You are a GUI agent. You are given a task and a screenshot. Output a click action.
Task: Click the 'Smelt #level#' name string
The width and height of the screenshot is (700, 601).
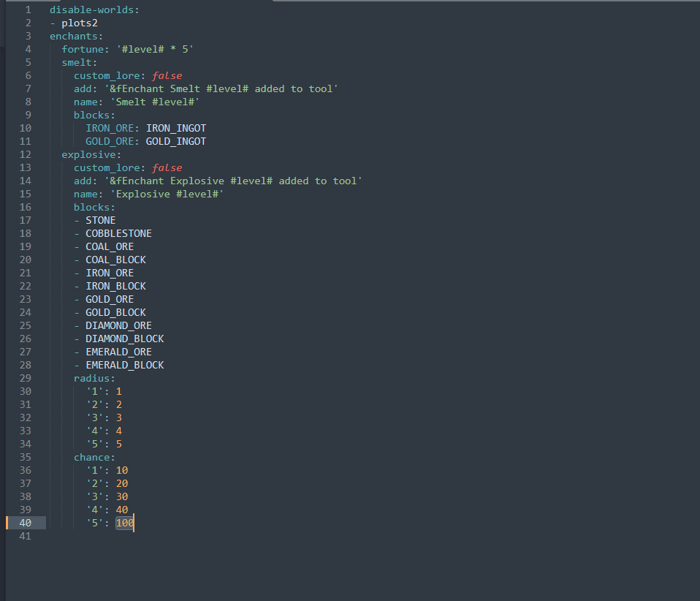coord(155,102)
